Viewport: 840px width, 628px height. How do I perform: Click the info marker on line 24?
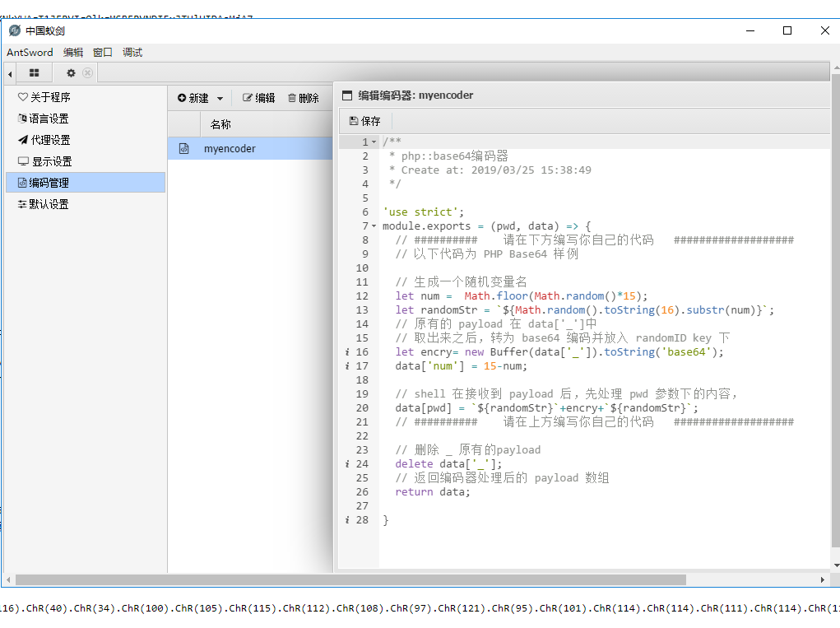click(x=347, y=464)
